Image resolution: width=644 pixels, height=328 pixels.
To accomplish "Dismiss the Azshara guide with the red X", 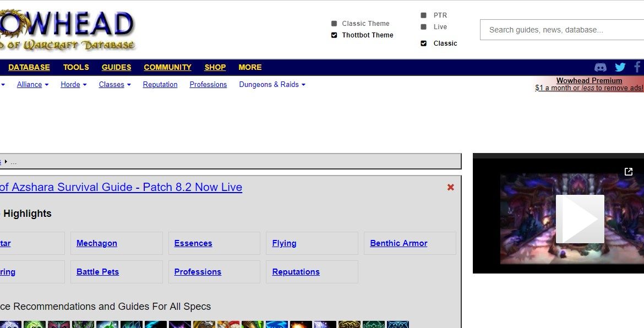I will (450, 187).
